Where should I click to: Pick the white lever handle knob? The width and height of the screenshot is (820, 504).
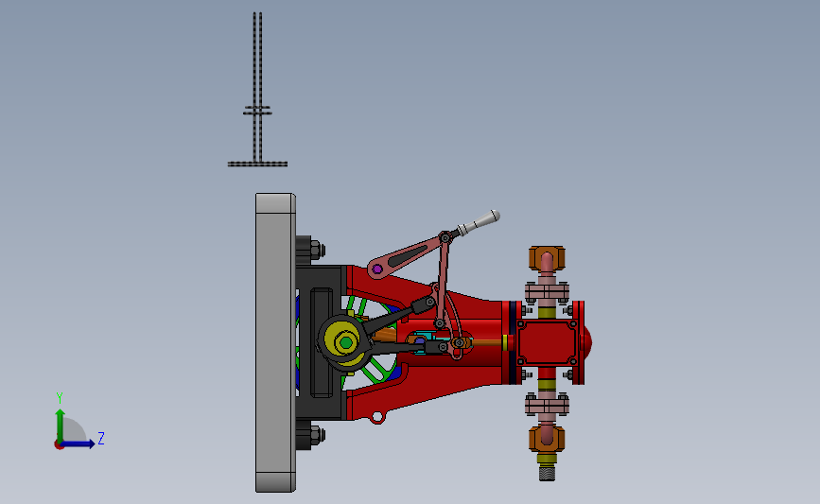coord(480,222)
